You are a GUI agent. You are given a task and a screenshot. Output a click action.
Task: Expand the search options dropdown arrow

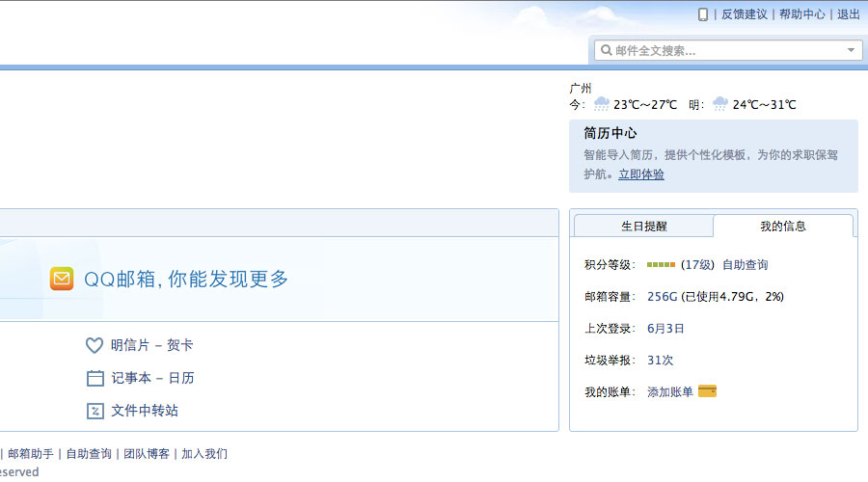pyautogui.click(x=851, y=50)
